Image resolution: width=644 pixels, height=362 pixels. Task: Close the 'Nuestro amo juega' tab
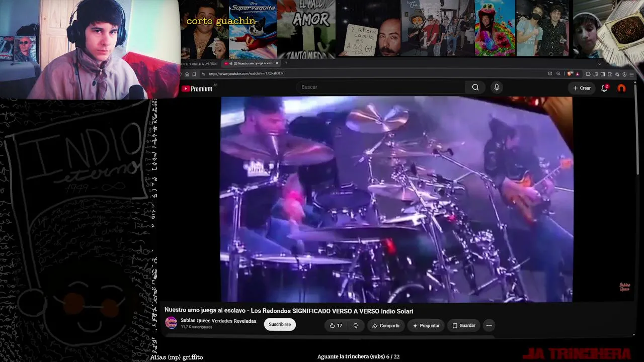[277, 63]
